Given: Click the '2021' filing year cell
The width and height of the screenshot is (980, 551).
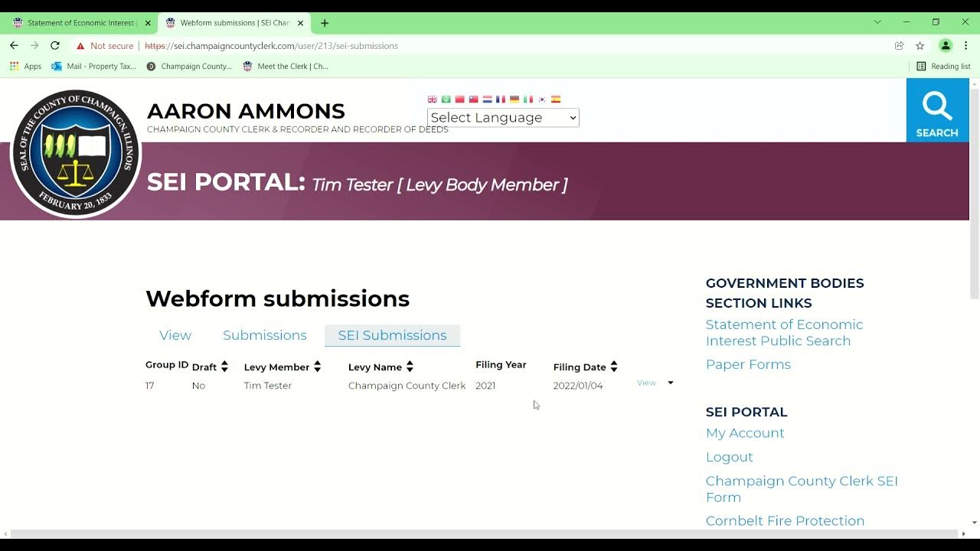Looking at the screenshot, I should [x=485, y=386].
